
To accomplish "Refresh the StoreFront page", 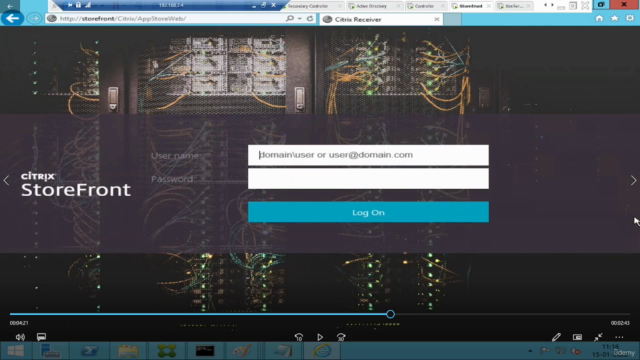I will (310, 18).
